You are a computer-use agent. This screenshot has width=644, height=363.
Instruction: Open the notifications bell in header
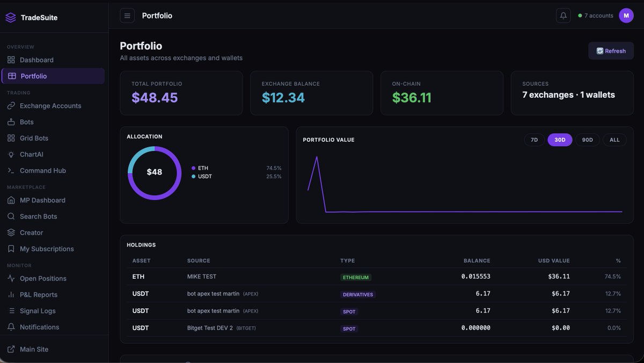point(563,16)
